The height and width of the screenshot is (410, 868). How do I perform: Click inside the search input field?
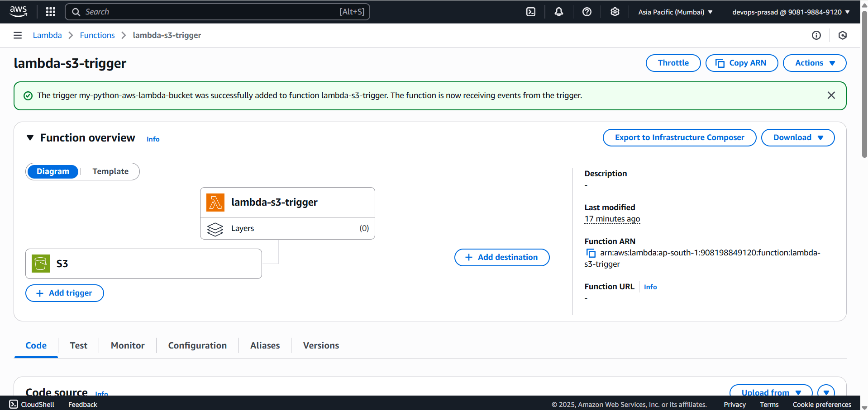point(217,11)
